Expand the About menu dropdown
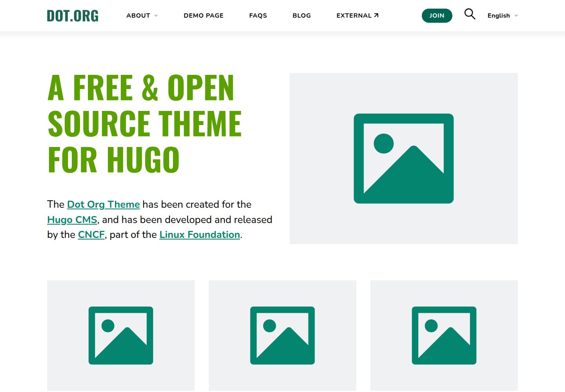This screenshot has height=392, width=565. [142, 16]
